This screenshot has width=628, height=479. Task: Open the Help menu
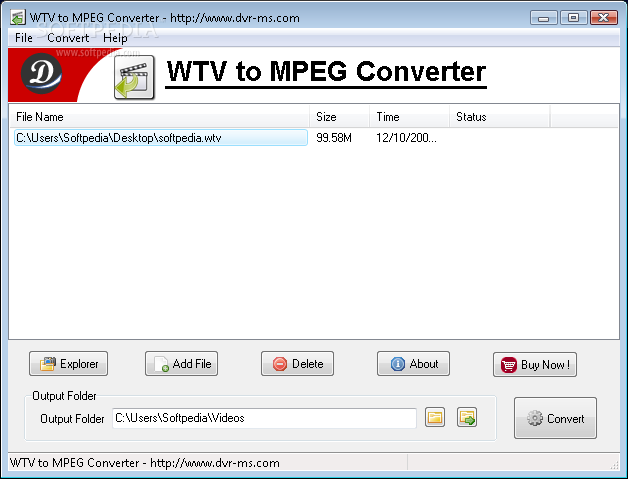point(115,38)
